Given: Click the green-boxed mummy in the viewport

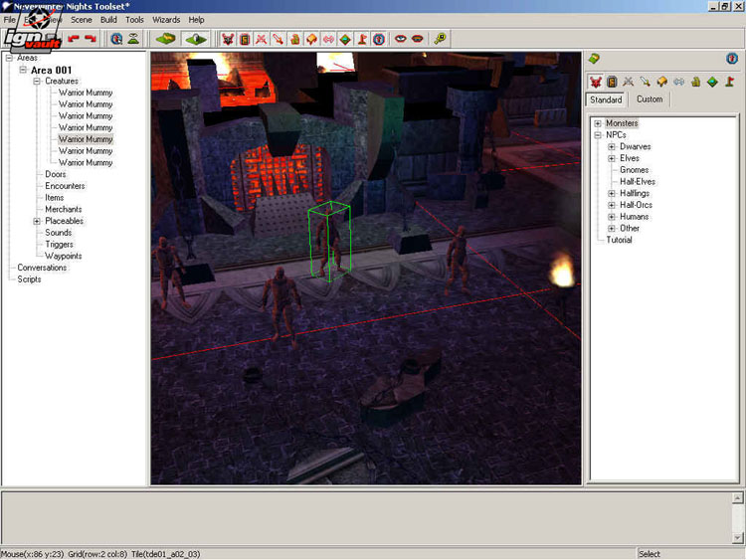Looking at the screenshot, I should [x=329, y=242].
